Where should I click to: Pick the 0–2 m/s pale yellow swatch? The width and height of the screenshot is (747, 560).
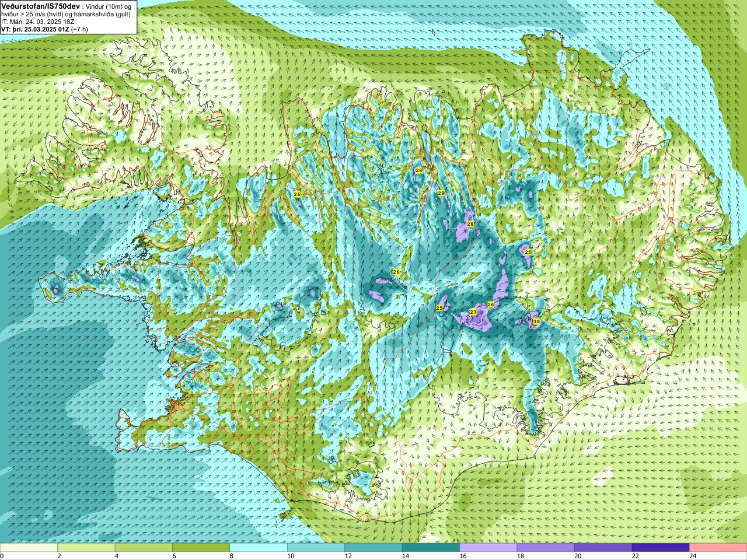pyautogui.click(x=29, y=548)
